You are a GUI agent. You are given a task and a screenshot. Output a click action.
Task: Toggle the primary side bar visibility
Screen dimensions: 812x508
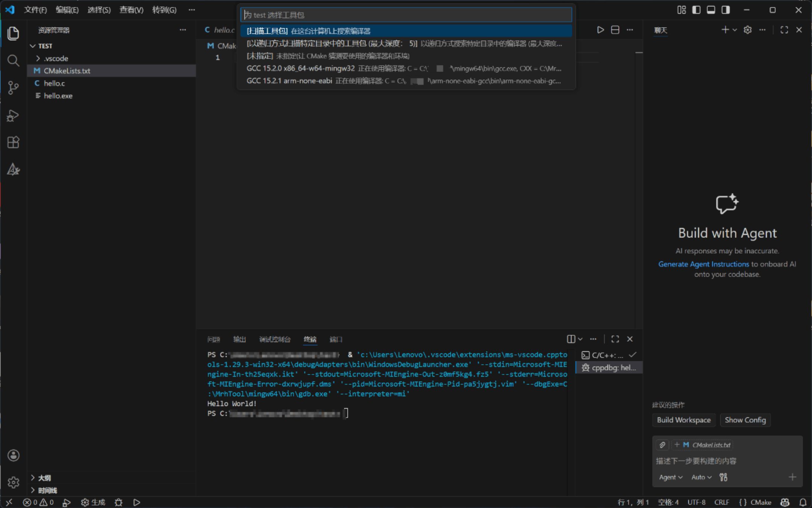(x=697, y=10)
